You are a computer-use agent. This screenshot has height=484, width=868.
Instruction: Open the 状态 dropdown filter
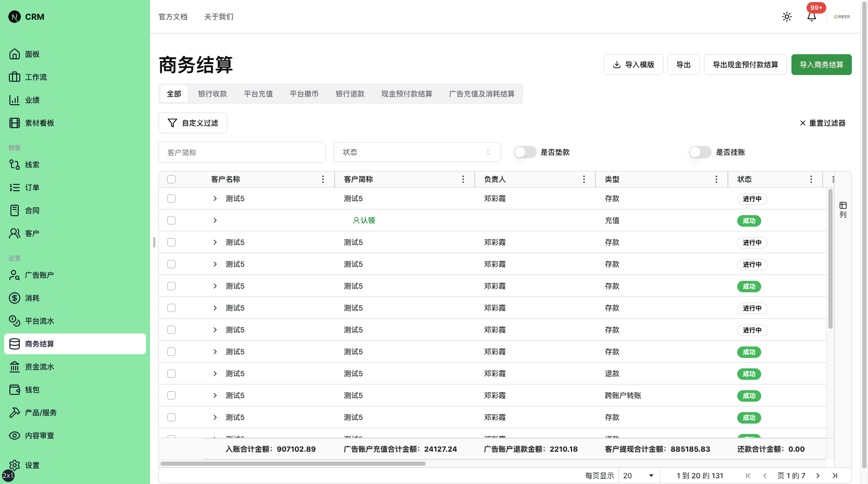coord(417,152)
